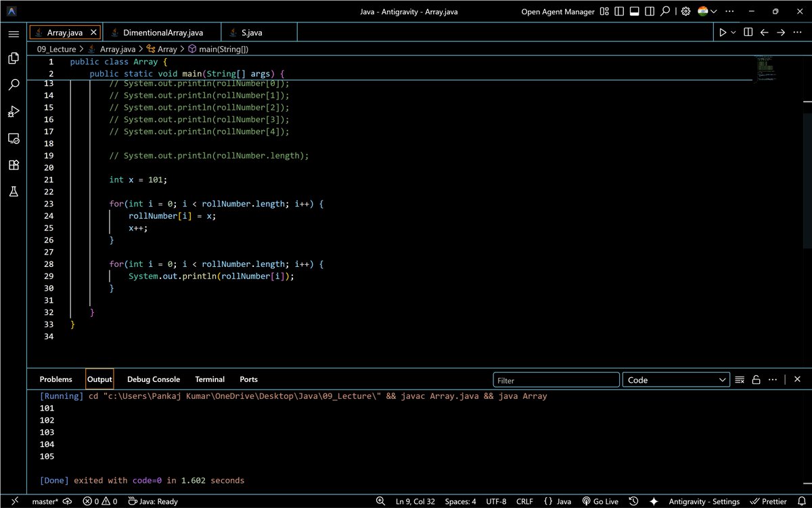Click the master* branch indicator
Viewport: 812px width, 508px height.
point(45,501)
